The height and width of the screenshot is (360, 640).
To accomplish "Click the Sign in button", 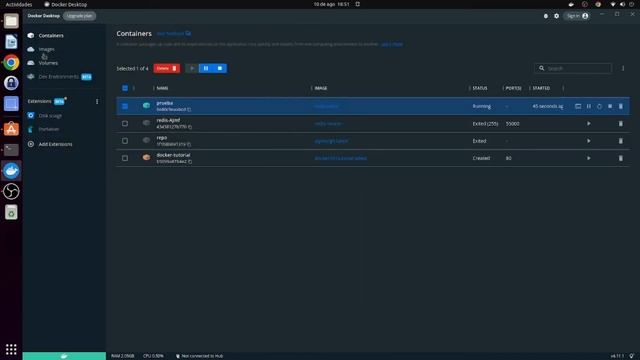I will pyautogui.click(x=577, y=16).
